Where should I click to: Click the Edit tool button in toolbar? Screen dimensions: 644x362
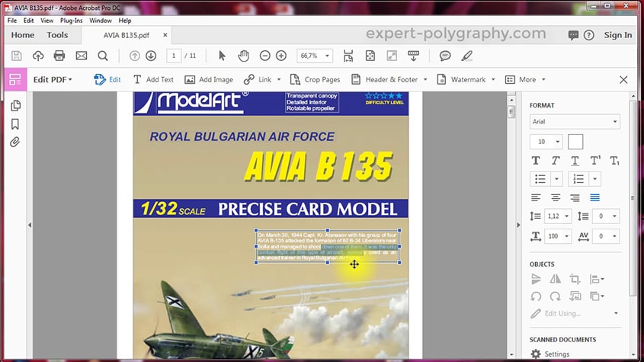click(107, 80)
